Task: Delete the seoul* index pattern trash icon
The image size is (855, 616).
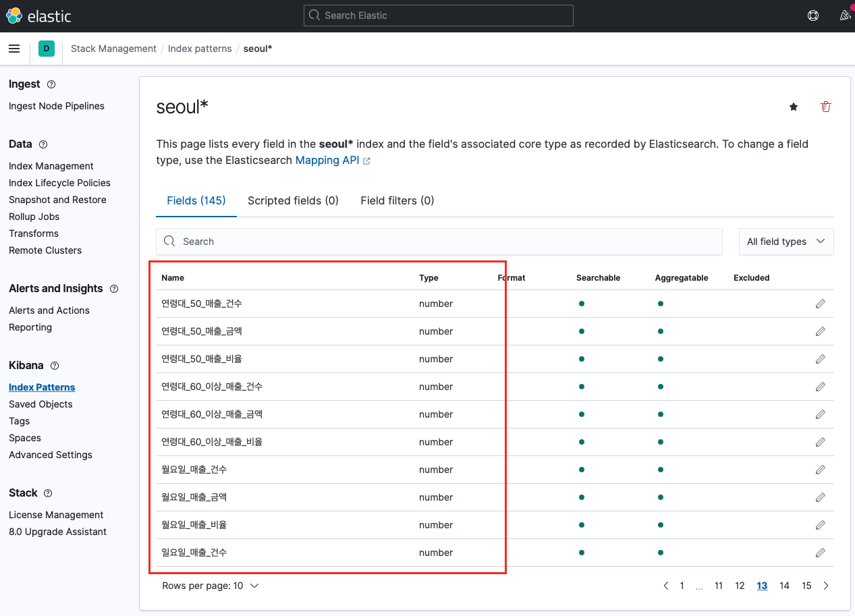Action: pyautogui.click(x=825, y=107)
